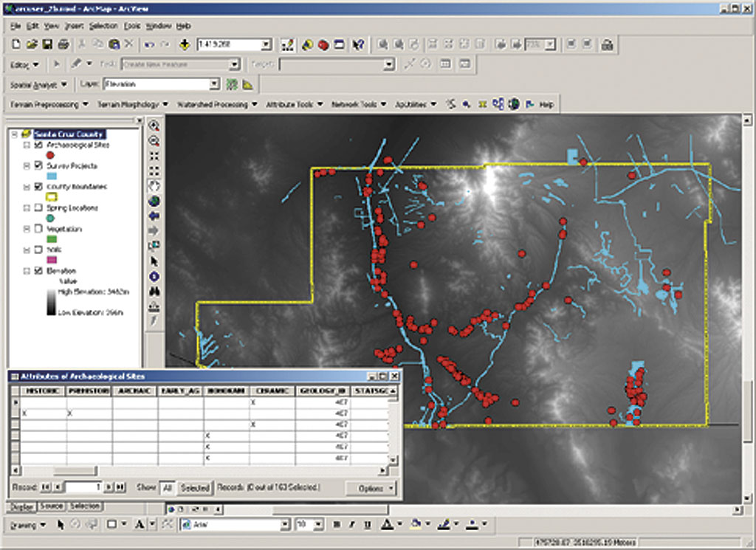Click the Save map icon
This screenshot has width=756, height=550.
[47, 45]
